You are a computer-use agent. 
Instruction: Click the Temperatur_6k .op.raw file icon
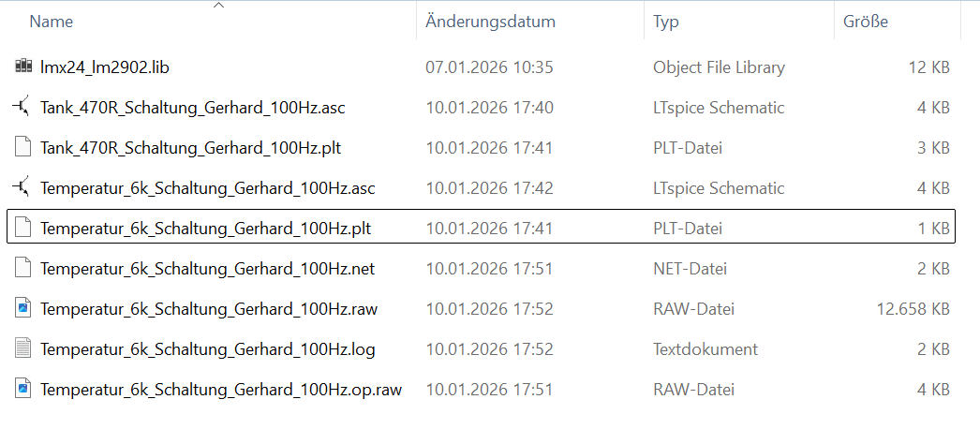pyautogui.click(x=24, y=390)
